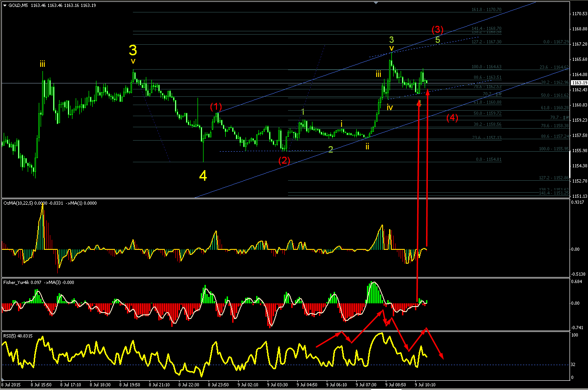588x390 pixels.
Task: Select the large yellow 4 wave label
Action: 203,175
